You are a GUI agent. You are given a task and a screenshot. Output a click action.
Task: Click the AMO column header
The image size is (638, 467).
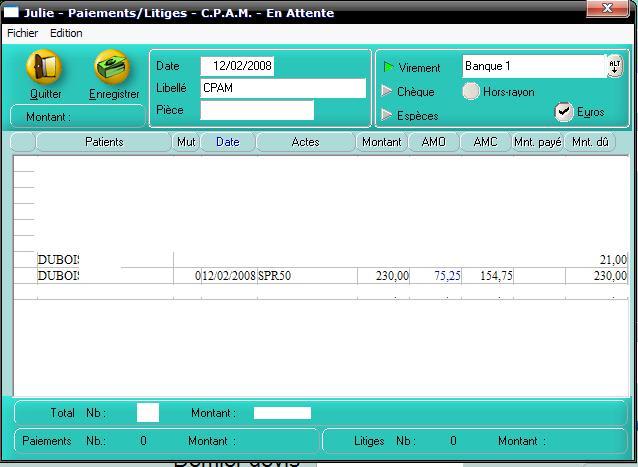[433, 142]
